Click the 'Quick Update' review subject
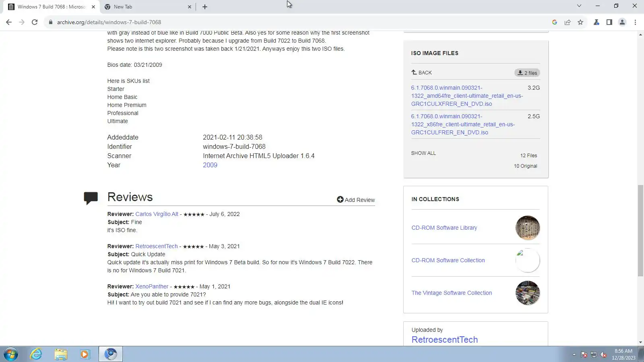This screenshot has width=644, height=362. 148,255
